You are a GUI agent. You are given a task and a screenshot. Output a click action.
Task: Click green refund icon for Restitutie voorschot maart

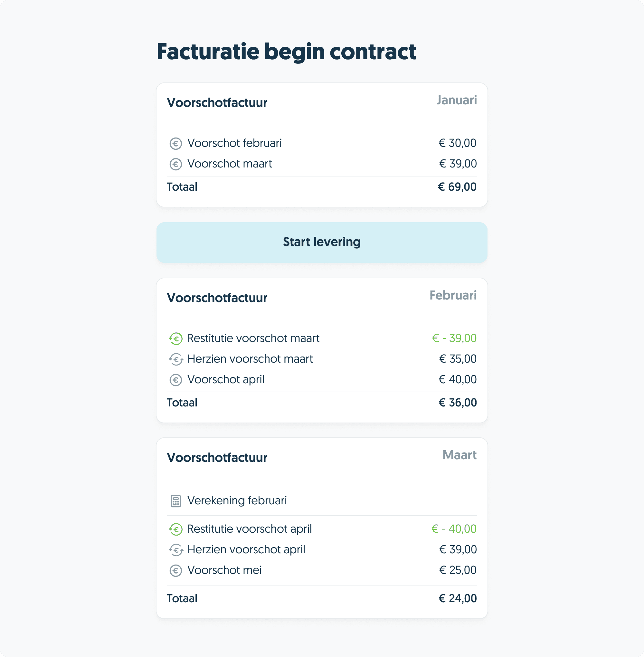pyautogui.click(x=175, y=339)
